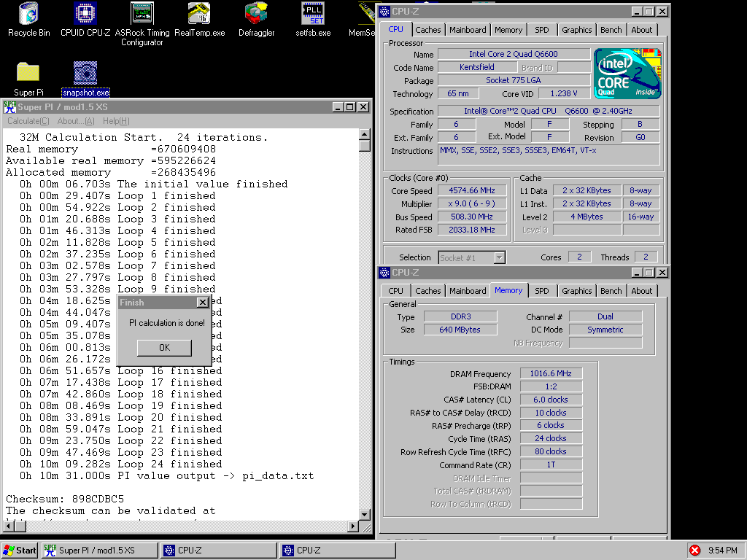Select Caches tab in lower CPU-Z window
This screenshot has width=747, height=560.
pos(427,291)
